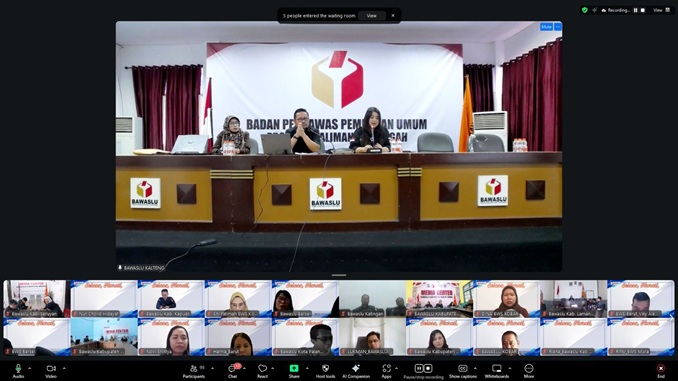Pause the recording from the top bar
This screenshot has width=678, height=381.
[x=636, y=10]
